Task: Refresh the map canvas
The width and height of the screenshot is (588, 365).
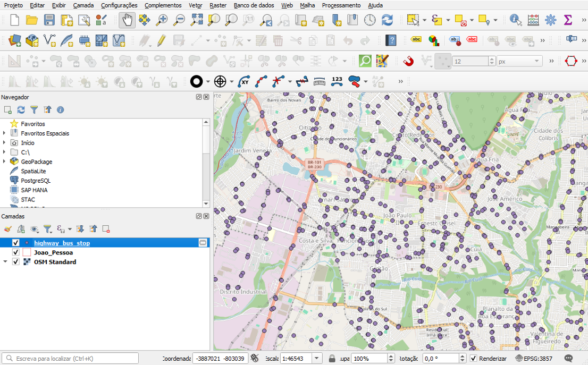Action: coord(387,20)
